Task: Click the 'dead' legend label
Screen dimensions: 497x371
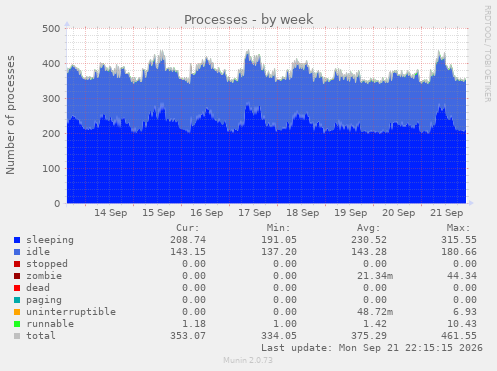Action: click(38, 288)
